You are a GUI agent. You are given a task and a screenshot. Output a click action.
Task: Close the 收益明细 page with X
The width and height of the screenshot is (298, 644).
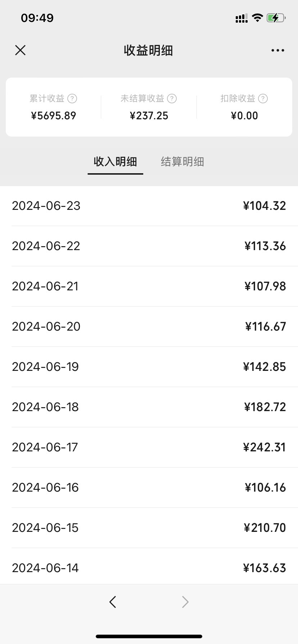(x=21, y=50)
